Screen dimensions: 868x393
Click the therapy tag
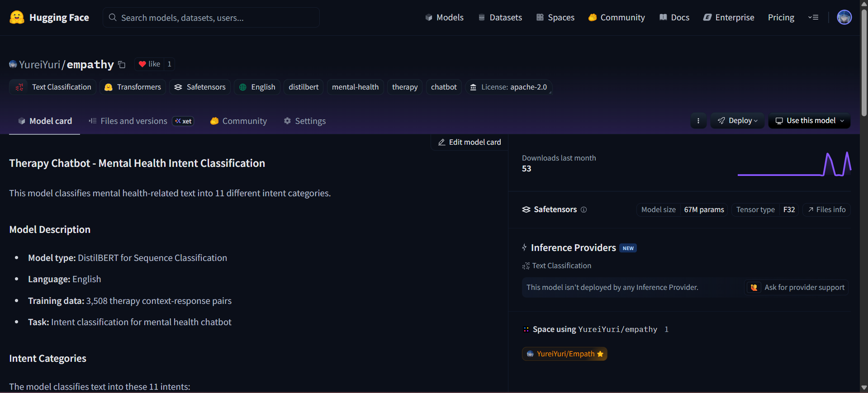[404, 87]
